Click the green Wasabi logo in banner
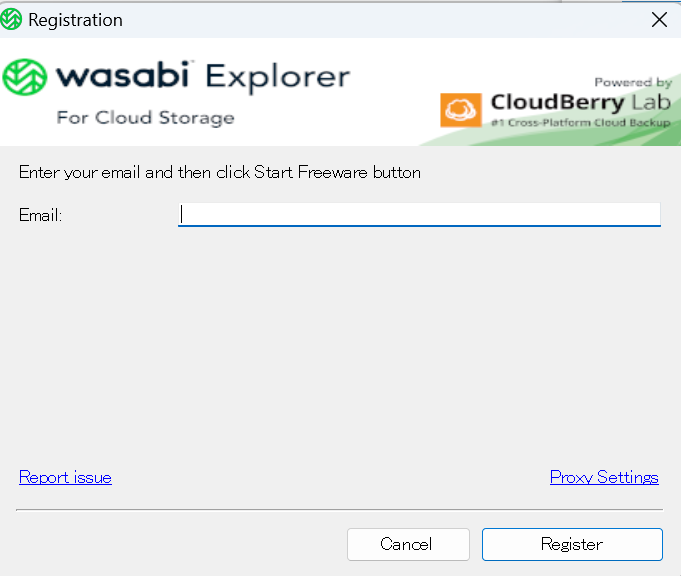This screenshot has height=576, width=681. pos(25,77)
